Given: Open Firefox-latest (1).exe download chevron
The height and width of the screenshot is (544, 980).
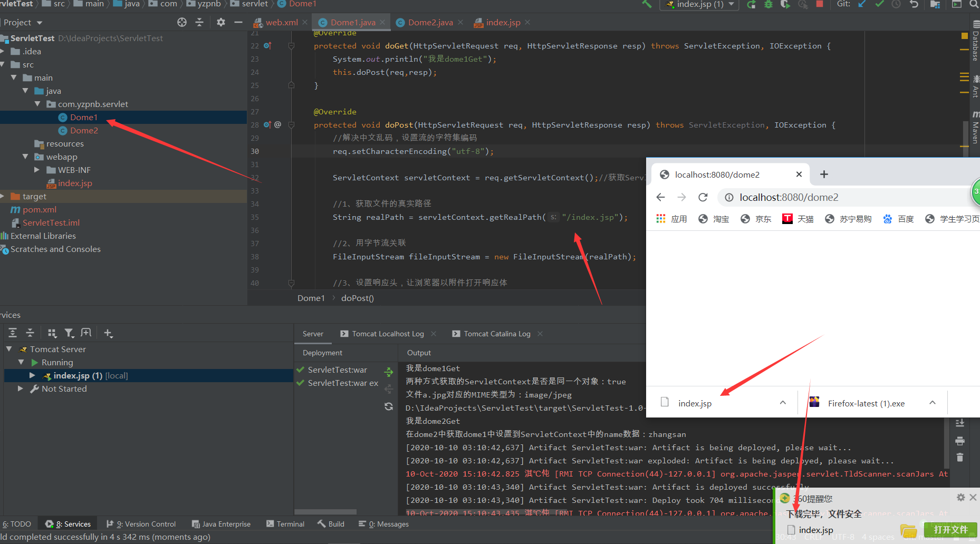Looking at the screenshot, I should 933,403.
